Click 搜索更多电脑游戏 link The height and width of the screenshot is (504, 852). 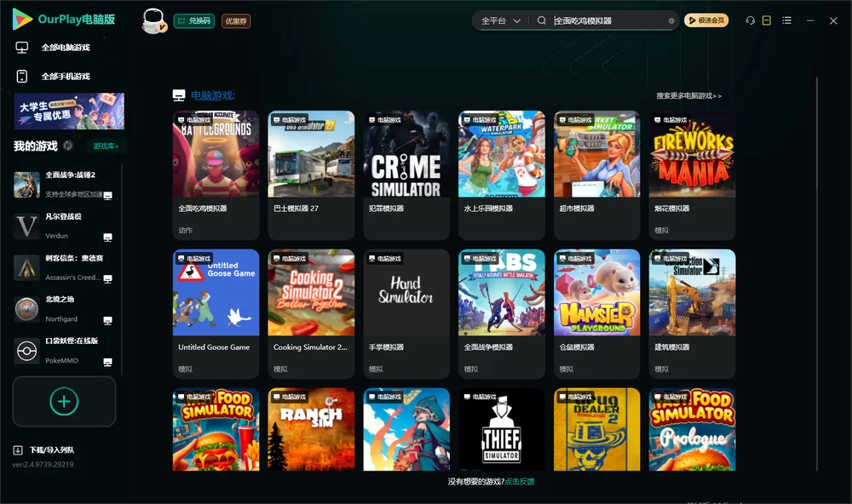tap(688, 96)
